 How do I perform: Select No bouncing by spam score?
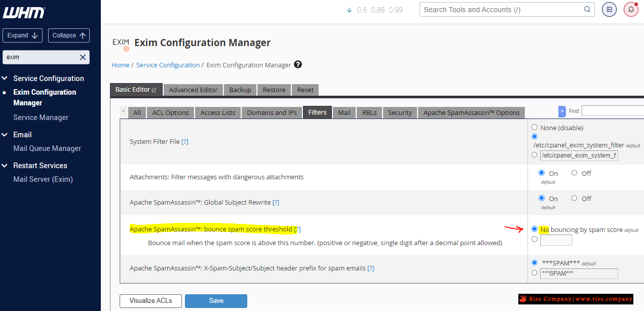535,229
